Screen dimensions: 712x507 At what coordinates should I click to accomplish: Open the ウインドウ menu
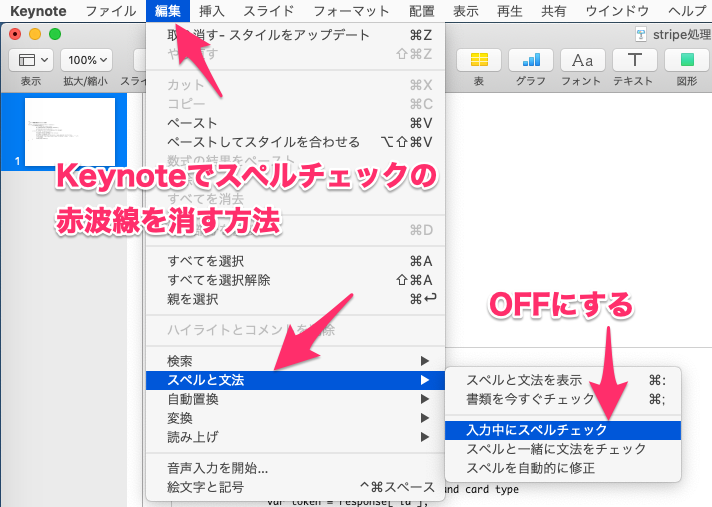pos(617,11)
